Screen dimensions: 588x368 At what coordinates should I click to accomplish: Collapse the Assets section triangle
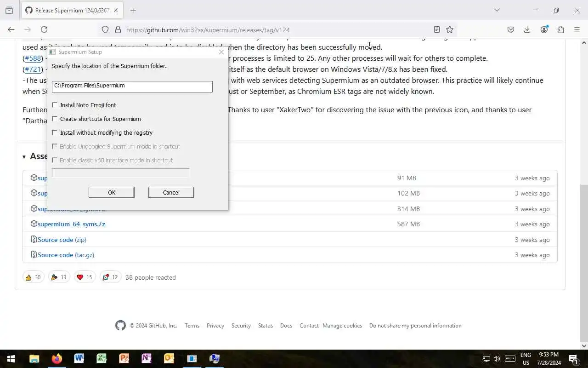click(x=24, y=157)
